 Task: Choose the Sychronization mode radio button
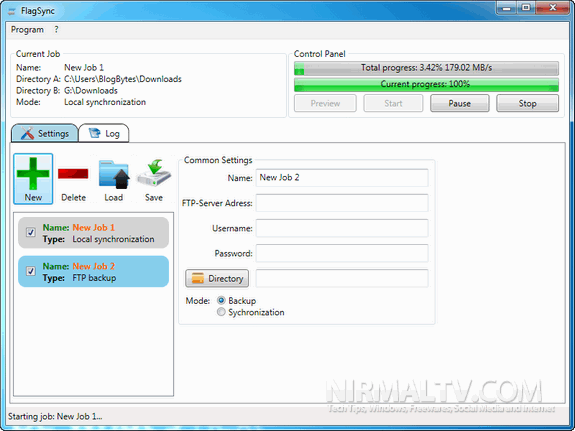point(221,312)
